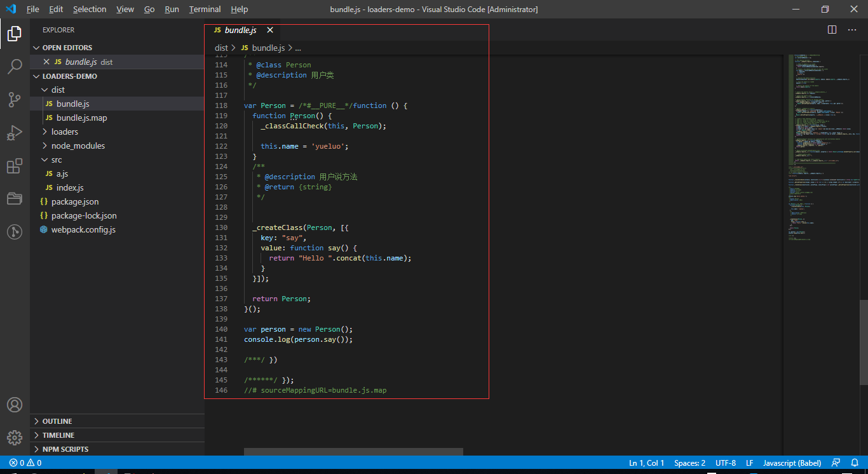The height and width of the screenshot is (474, 868).
Task: Change language mode Javascript (Babel)
Action: pyautogui.click(x=792, y=463)
